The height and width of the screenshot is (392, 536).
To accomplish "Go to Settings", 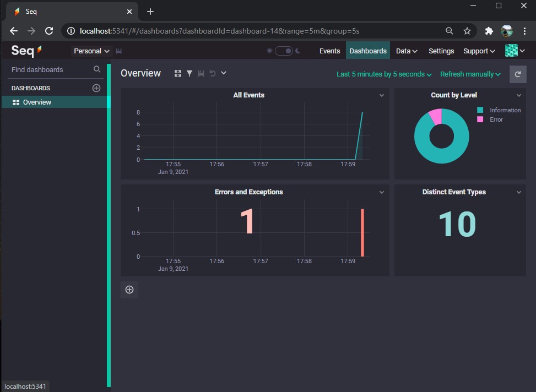I will coord(441,51).
